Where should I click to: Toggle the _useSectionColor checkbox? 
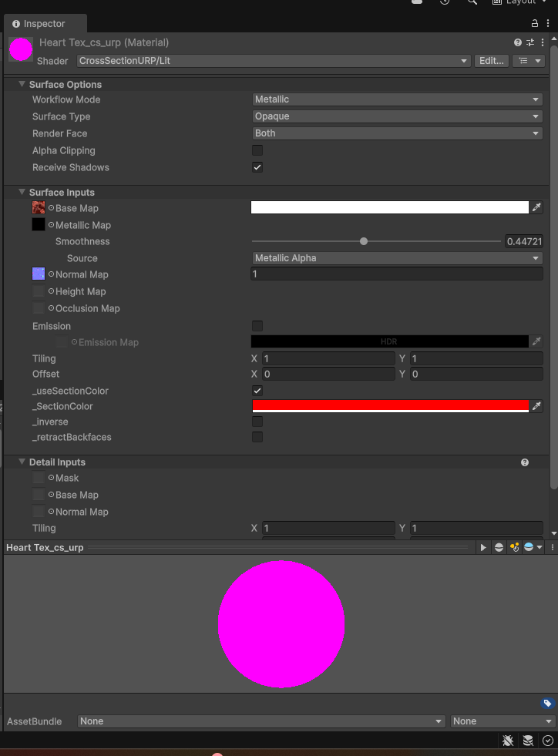tap(257, 391)
